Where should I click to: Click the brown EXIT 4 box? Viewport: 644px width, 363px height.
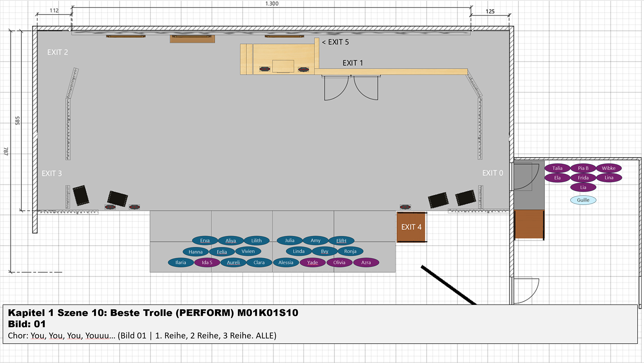[411, 227]
